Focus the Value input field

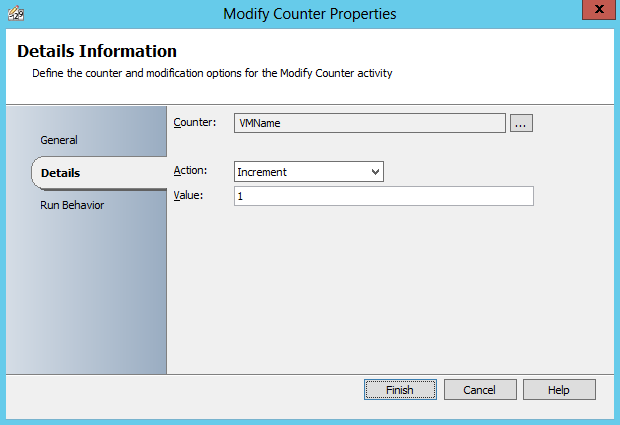tap(383, 196)
